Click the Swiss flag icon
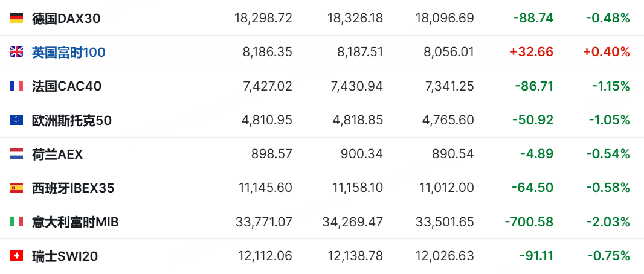This screenshot has height=274, width=644. 16,256
